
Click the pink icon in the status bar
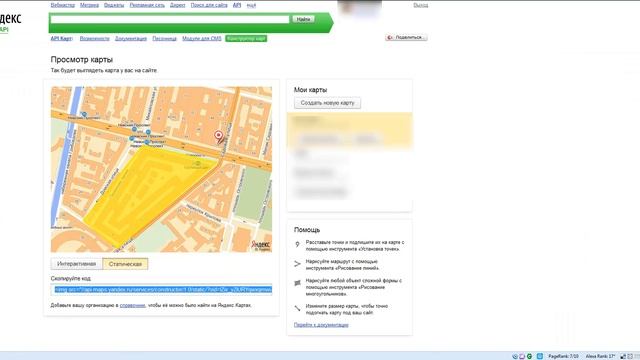point(522,356)
